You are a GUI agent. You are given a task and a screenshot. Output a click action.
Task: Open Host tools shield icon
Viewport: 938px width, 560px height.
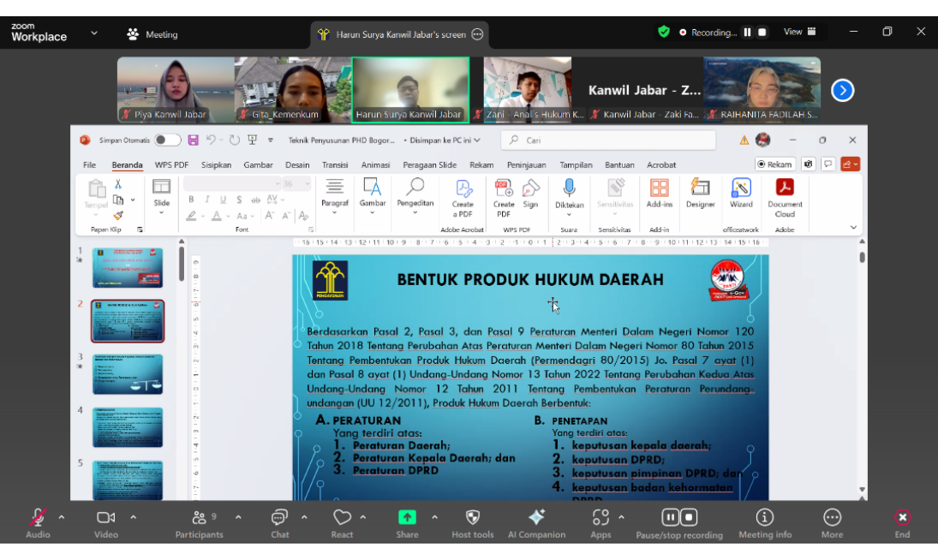(x=472, y=517)
